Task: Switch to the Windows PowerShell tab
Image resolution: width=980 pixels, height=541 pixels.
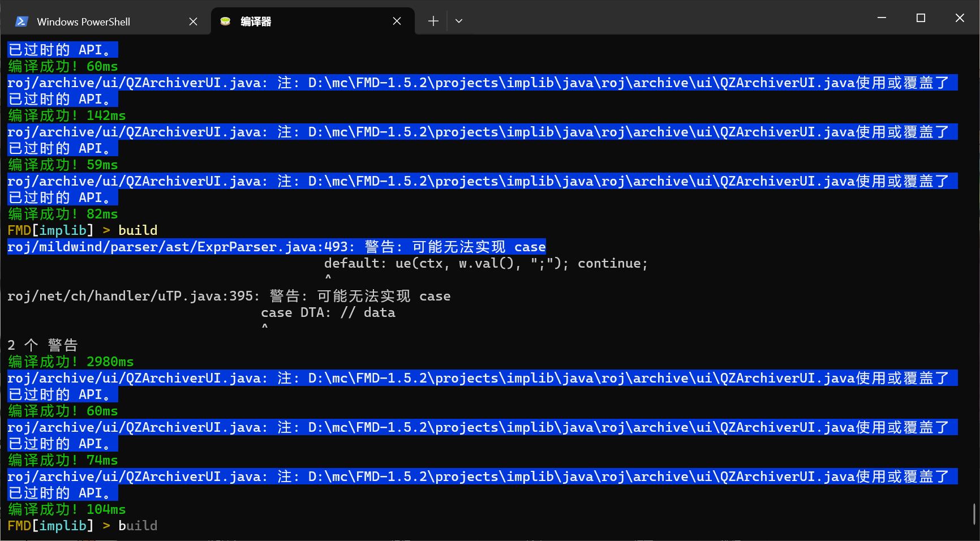Action: point(106,22)
